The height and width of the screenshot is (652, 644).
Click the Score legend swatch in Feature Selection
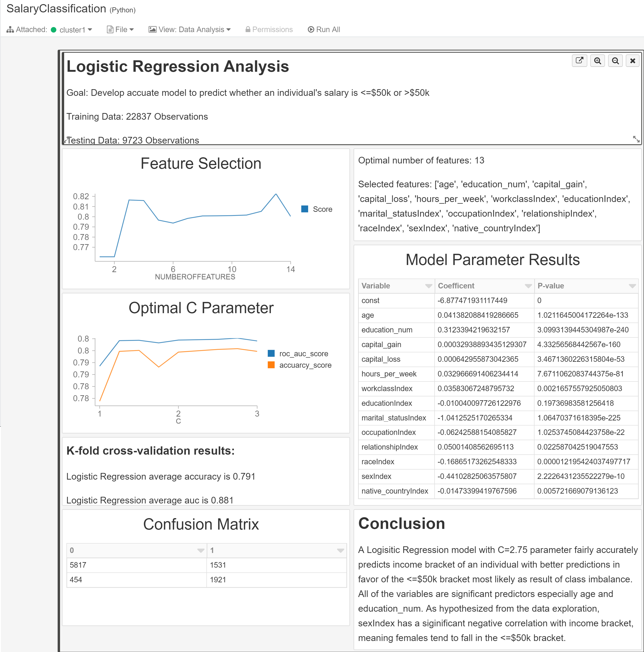304,209
